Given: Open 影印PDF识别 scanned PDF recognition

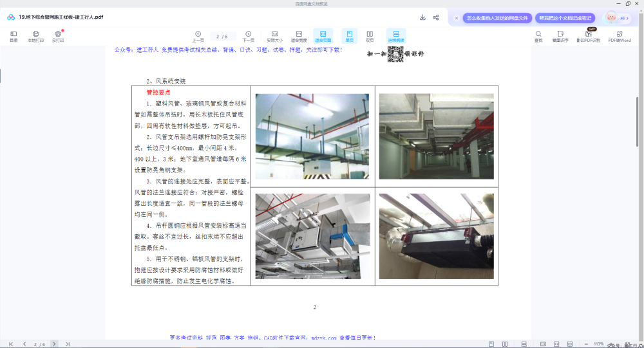Looking at the screenshot, I should (x=588, y=36).
